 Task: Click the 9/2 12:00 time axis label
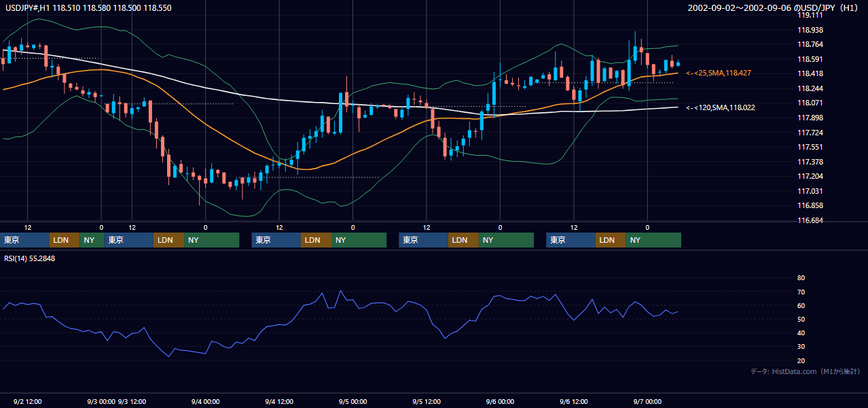click(x=28, y=402)
